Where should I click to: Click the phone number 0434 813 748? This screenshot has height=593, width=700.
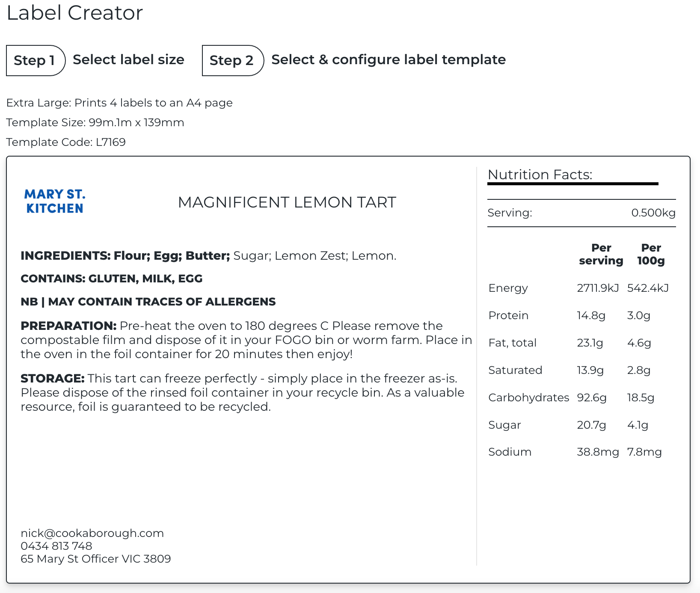tap(56, 546)
